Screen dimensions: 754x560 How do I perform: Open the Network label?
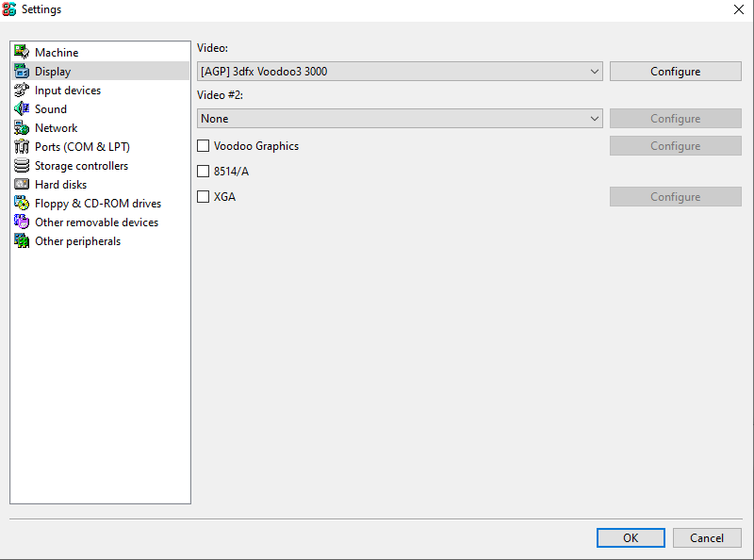click(57, 128)
